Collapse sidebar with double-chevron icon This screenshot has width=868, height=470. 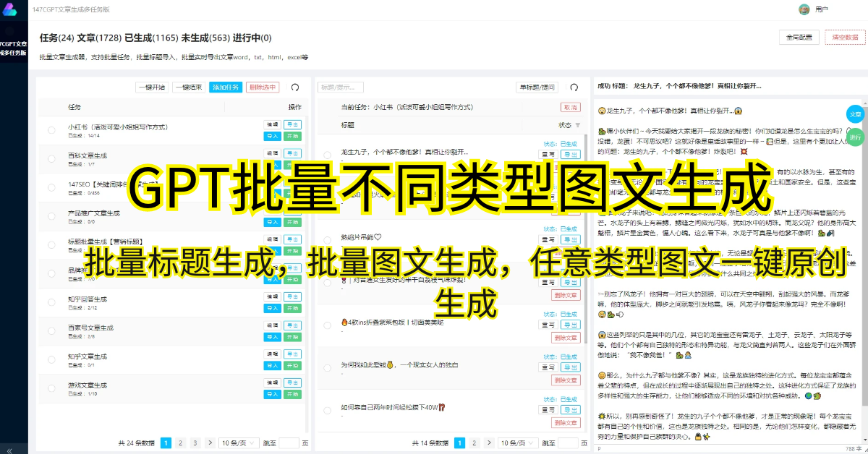coord(9,450)
